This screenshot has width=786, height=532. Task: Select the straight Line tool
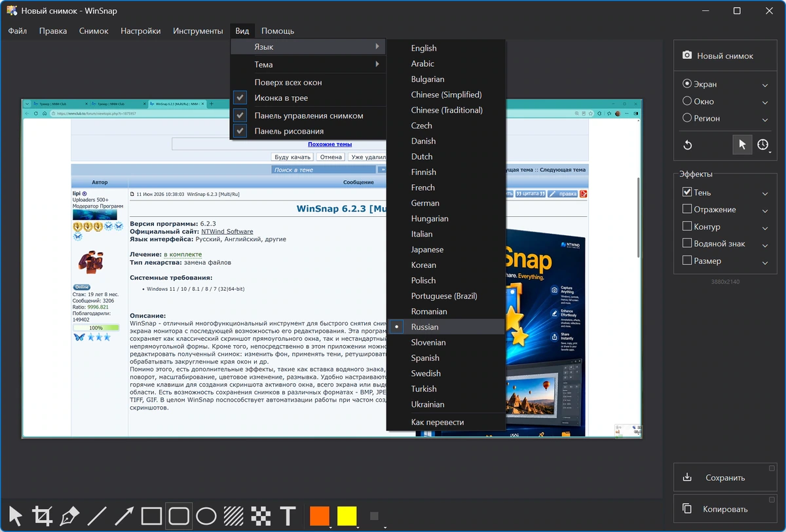point(97,516)
